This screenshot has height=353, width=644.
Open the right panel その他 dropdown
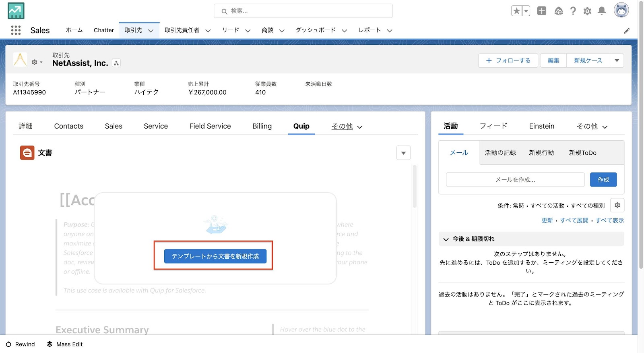tap(592, 127)
